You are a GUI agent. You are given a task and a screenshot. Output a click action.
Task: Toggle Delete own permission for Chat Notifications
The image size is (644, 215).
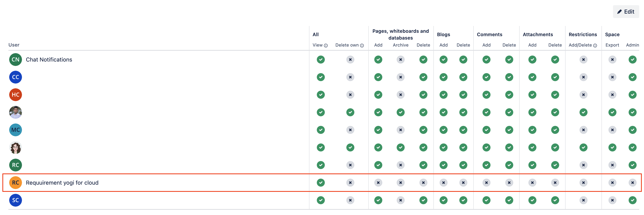point(350,60)
